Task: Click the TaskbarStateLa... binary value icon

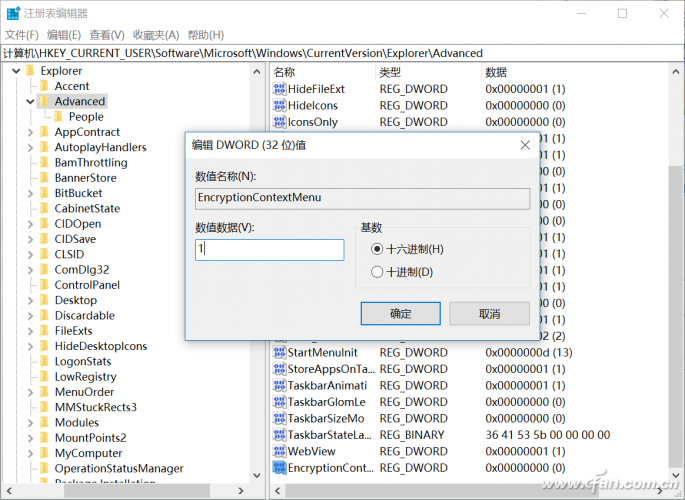Action: pos(279,435)
